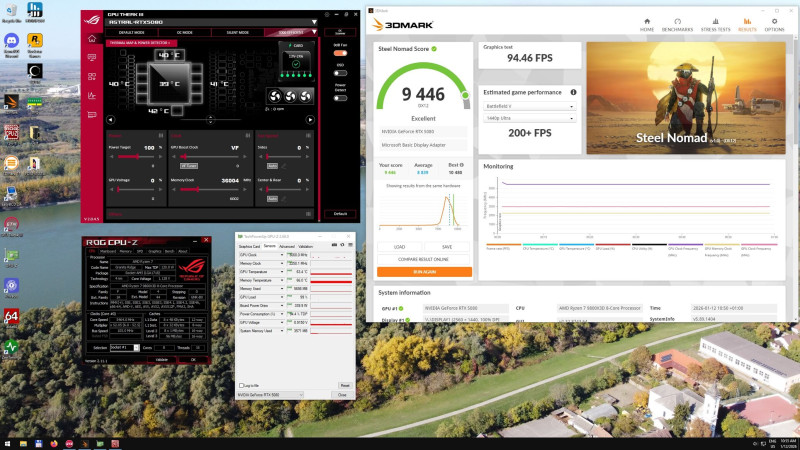800x450 pixels.
Task: Show previous thermal map view with left arrow
Action: 111,120
